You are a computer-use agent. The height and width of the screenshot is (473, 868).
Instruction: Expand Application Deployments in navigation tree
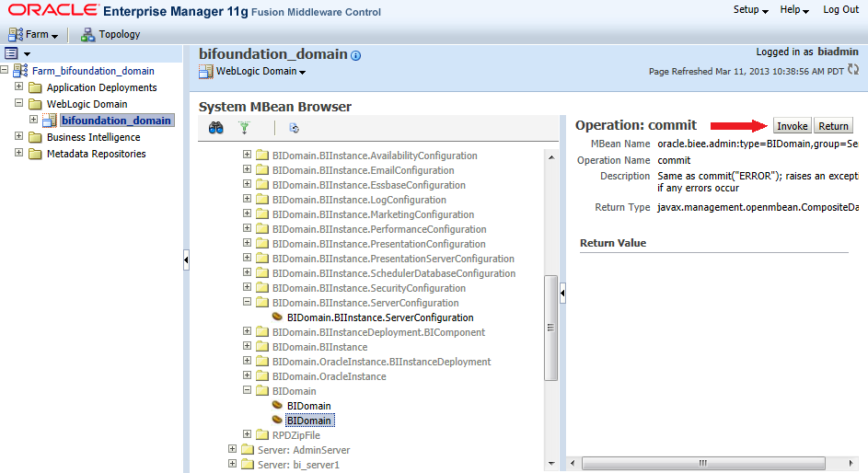tap(18, 87)
